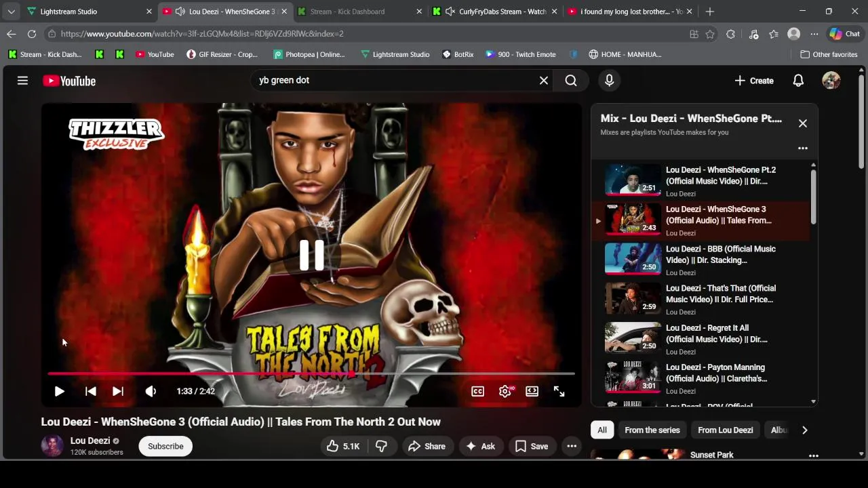868x488 pixels.
Task: Like the video with 5.1K likes
Action: pyautogui.click(x=342, y=446)
